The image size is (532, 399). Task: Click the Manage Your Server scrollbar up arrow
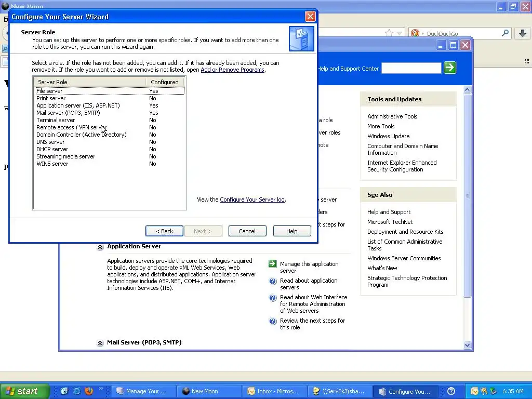467,90
